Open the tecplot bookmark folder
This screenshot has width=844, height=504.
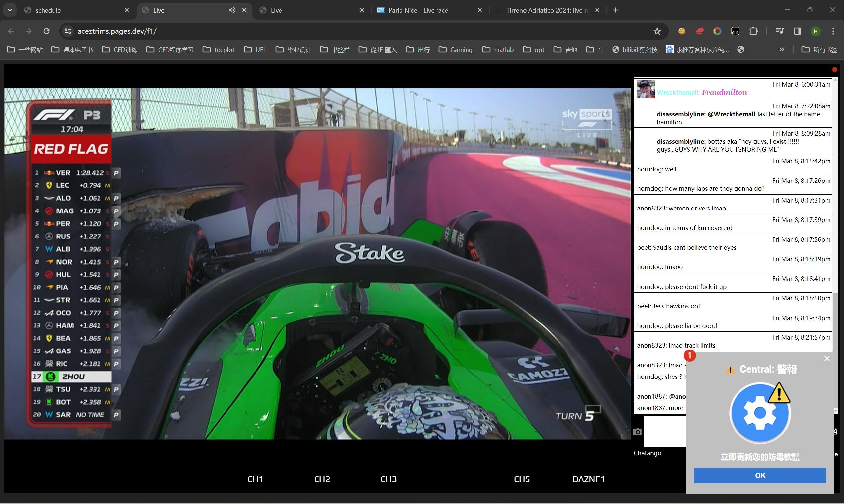[219, 50]
